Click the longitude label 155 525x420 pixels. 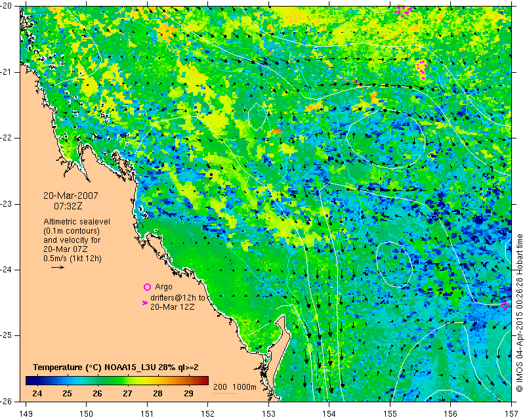click(x=390, y=414)
